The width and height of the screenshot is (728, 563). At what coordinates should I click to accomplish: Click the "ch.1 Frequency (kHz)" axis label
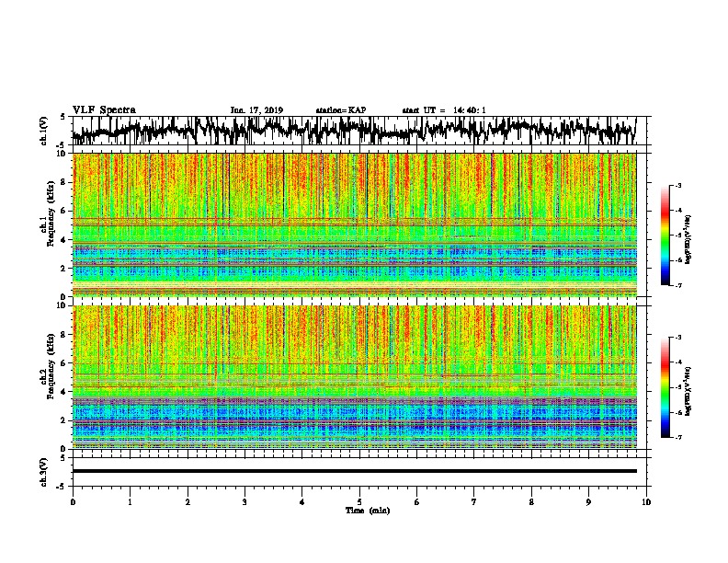pos(48,213)
